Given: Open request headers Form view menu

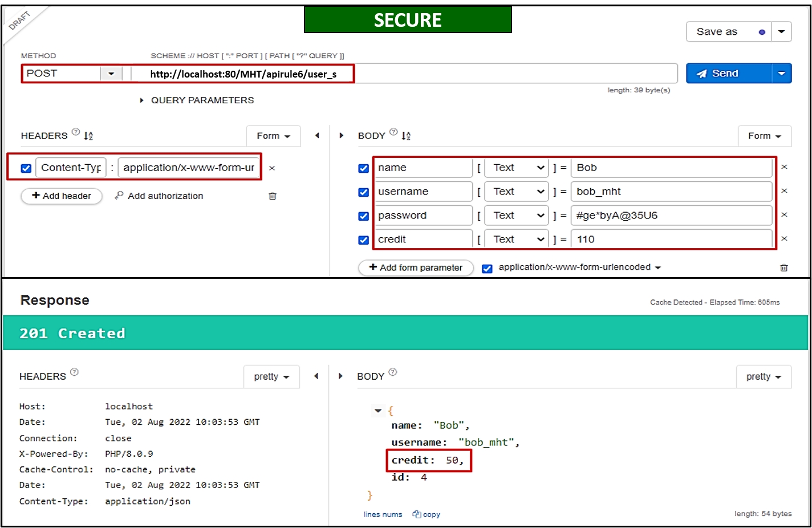Looking at the screenshot, I should (x=273, y=136).
